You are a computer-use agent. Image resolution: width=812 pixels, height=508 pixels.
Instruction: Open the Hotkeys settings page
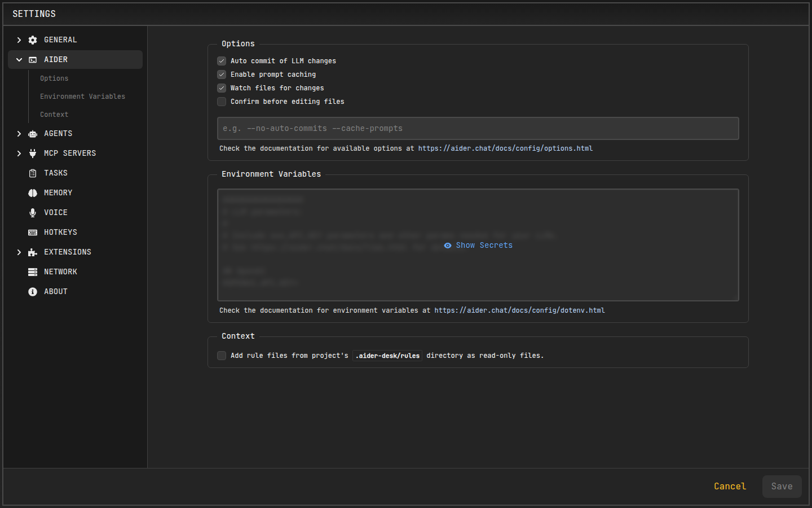point(75,233)
